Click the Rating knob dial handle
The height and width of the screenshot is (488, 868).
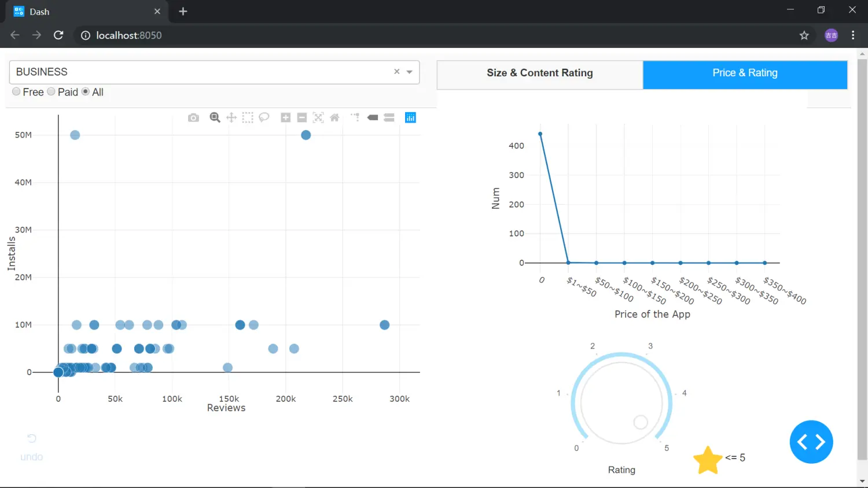pyautogui.click(x=641, y=422)
